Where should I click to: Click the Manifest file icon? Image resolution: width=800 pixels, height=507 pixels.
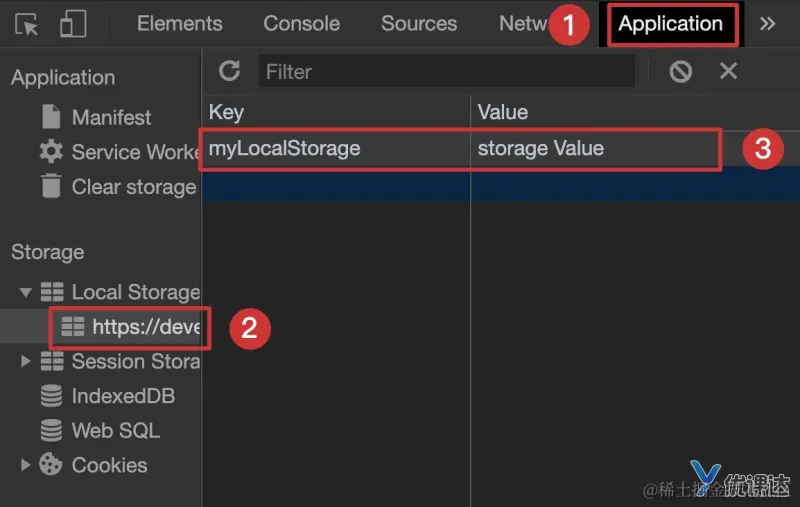[51, 117]
